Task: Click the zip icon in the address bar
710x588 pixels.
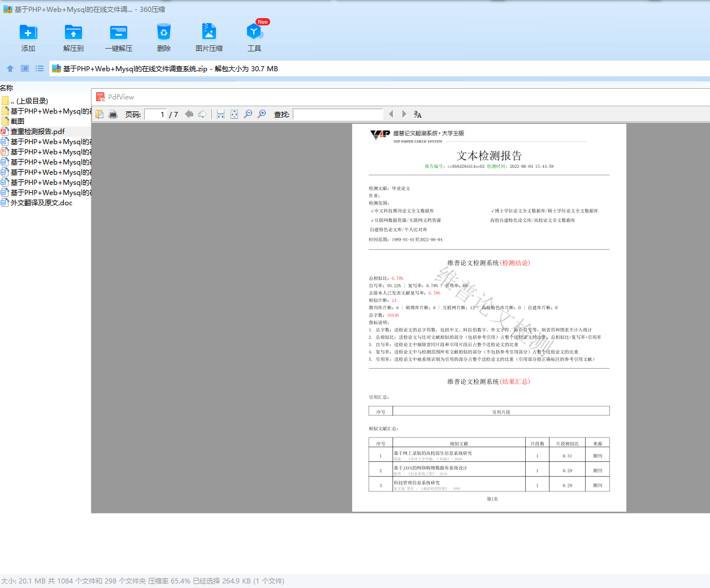Action: [x=56, y=68]
